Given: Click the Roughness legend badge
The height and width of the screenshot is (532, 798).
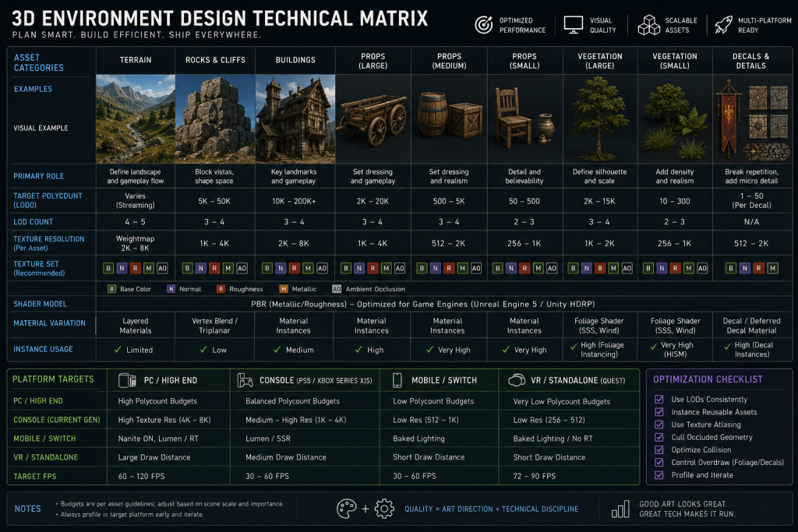Looking at the screenshot, I should point(221,289).
